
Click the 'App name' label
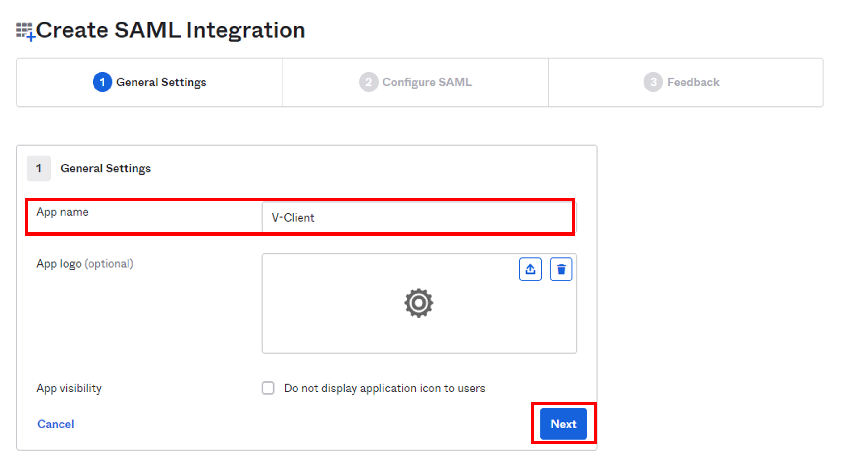tap(62, 212)
